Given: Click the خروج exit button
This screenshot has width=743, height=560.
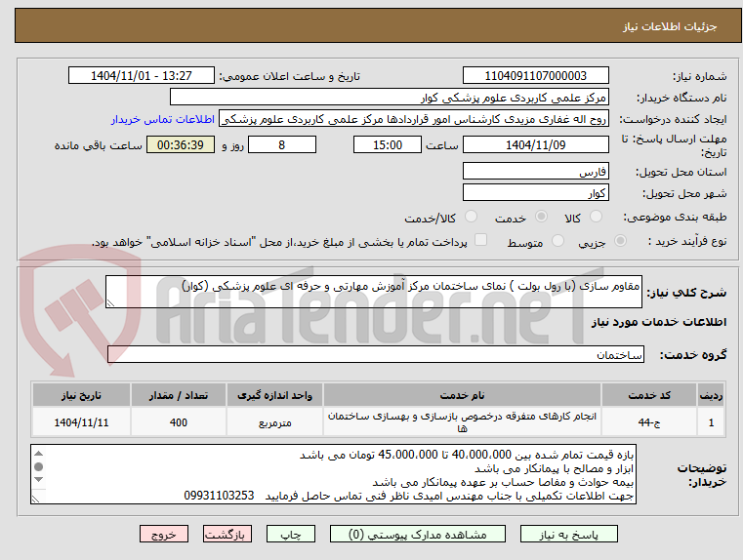Looking at the screenshot, I should click(163, 534).
